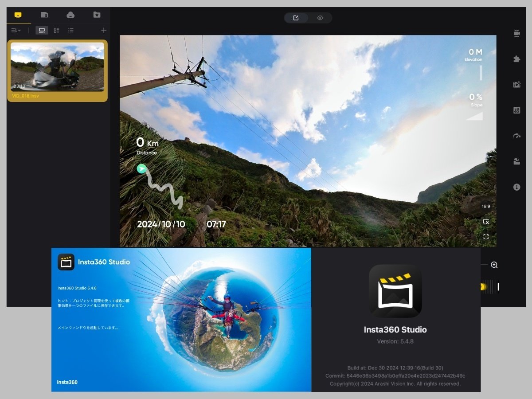Open the sort order dropdown
The width and height of the screenshot is (532, 399).
pyautogui.click(x=16, y=31)
